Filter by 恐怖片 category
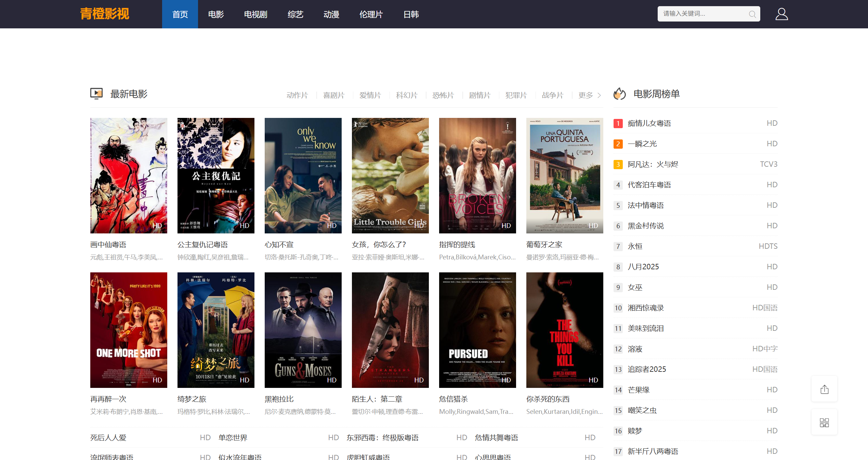This screenshot has width=868, height=460. (x=443, y=95)
